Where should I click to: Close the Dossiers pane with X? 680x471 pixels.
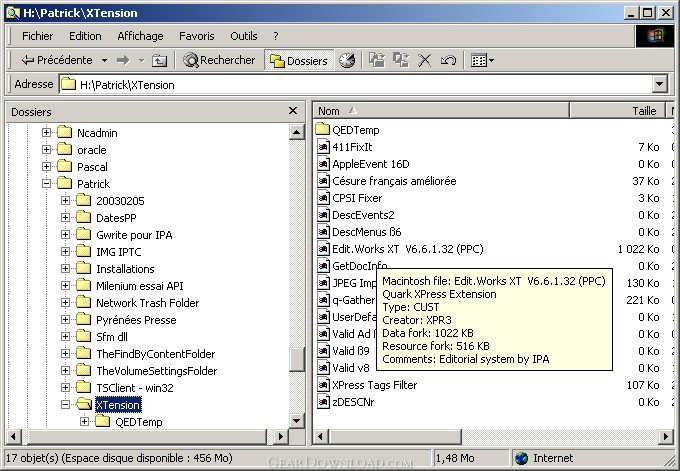click(x=293, y=111)
